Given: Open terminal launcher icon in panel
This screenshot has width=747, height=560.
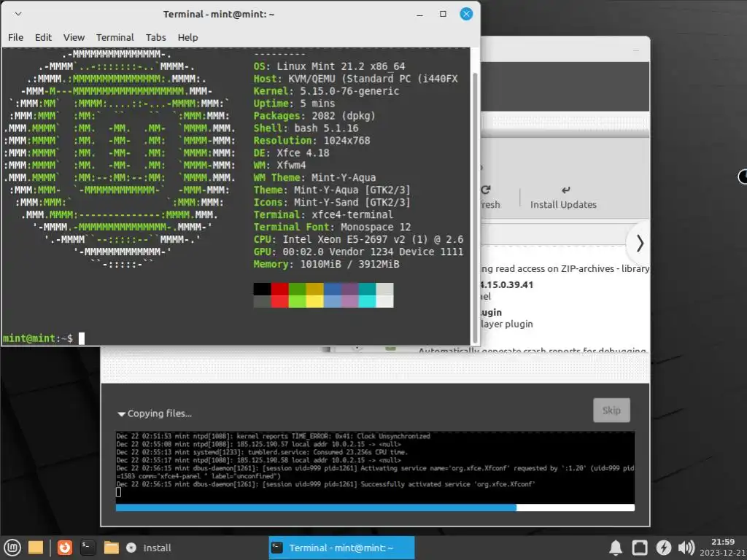Looking at the screenshot, I should (x=88, y=548).
